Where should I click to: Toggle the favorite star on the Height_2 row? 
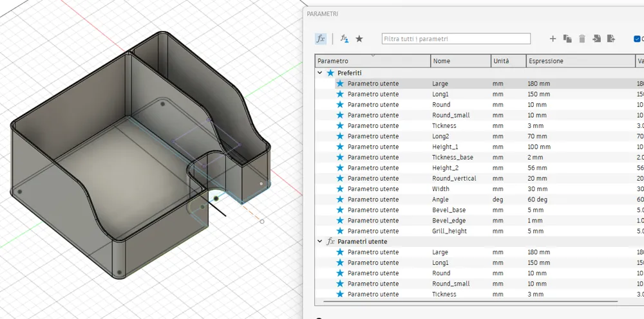(x=340, y=168)
